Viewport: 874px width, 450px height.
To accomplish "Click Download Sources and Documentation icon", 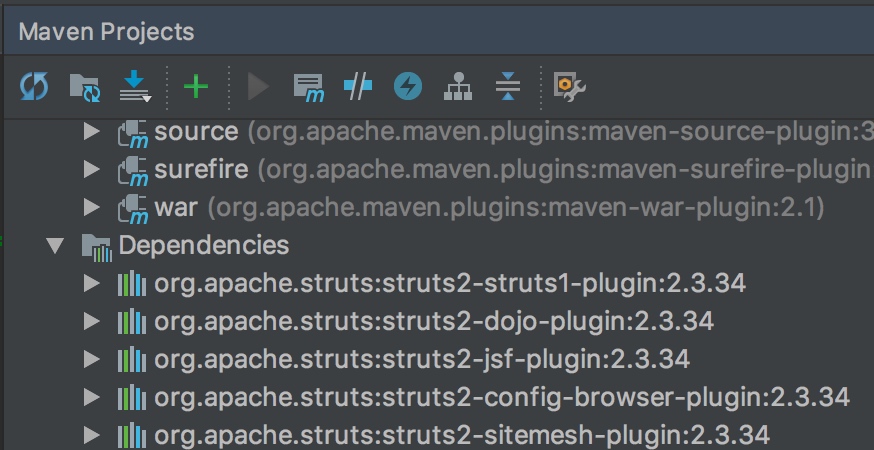I will pyautogui.click(x=135, y=88).
